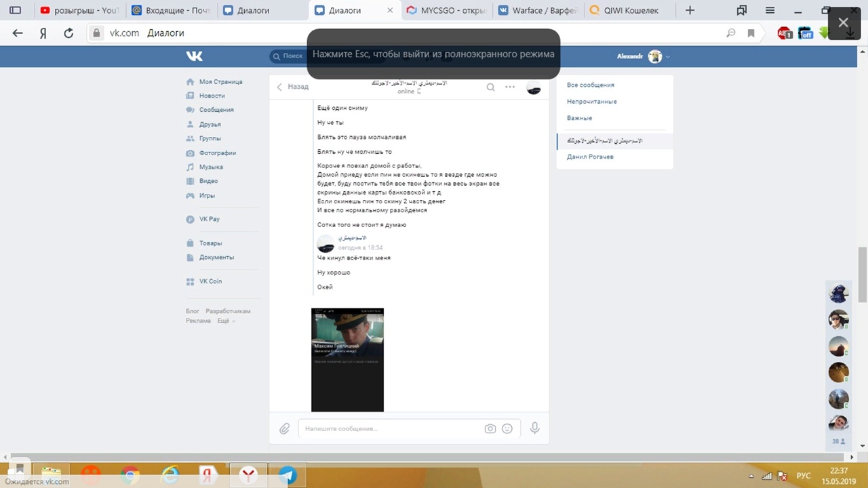Expand the Ещё footer menu
Screen dimensions: 868x488
226,321
